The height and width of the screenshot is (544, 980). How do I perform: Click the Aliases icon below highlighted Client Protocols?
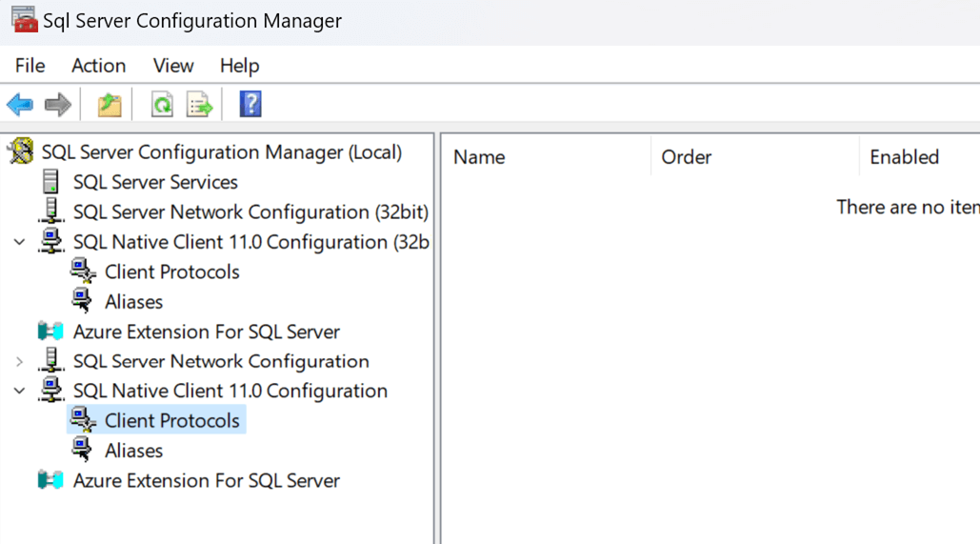point(82,451)
